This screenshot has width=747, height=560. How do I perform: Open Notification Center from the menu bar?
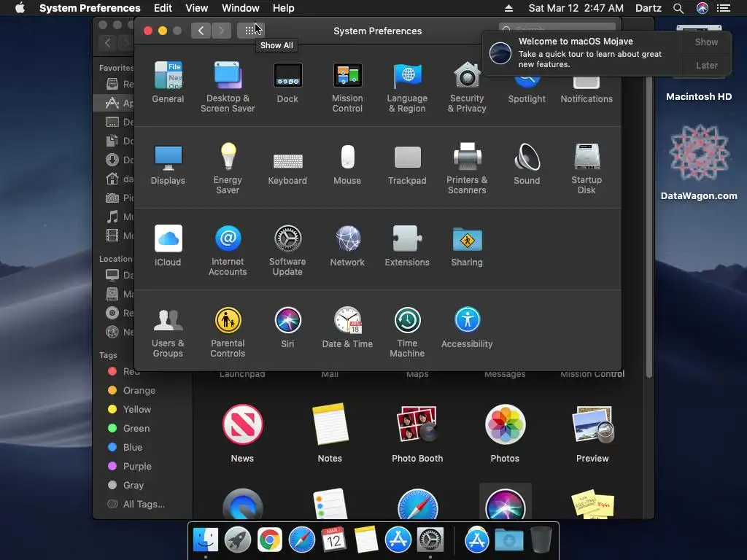(x=724, y=8)
